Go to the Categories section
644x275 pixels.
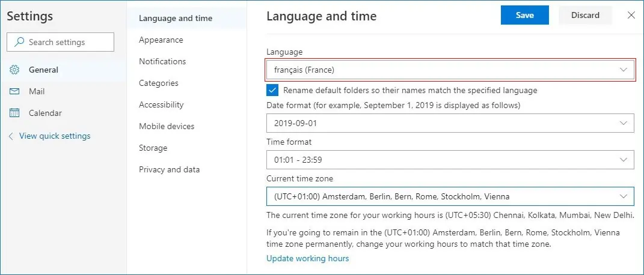(x=159, y=83)
